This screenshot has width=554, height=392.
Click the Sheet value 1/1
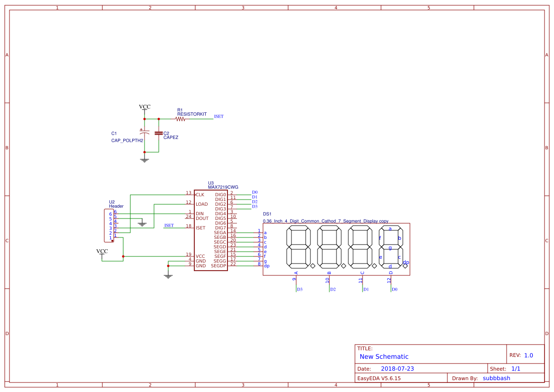click(x=516, y=369)
